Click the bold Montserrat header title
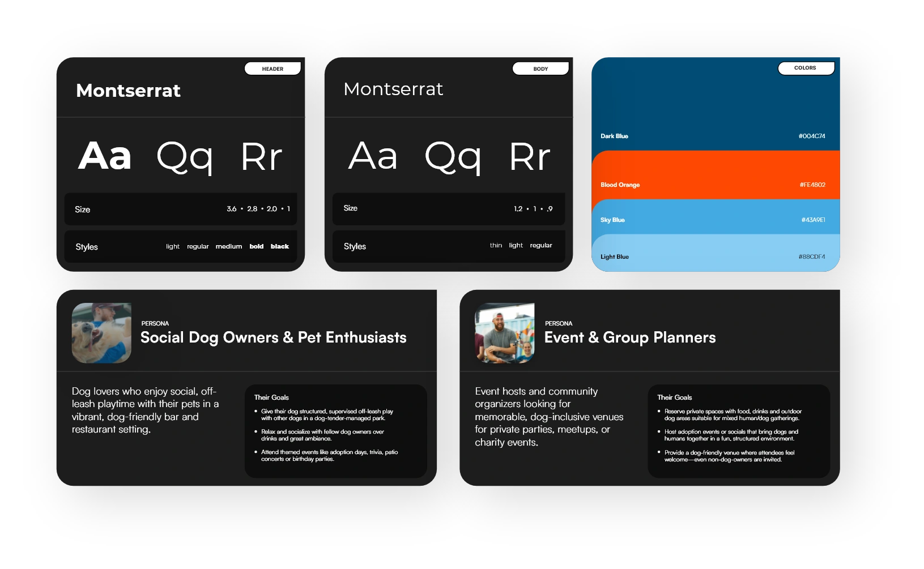924x569 pixels. pos(128,91)
